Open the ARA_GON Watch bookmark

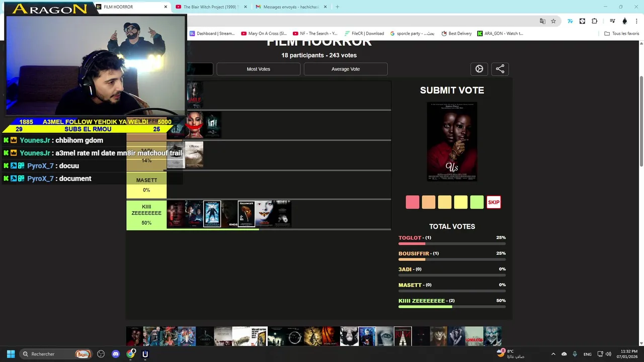(500, 34)
